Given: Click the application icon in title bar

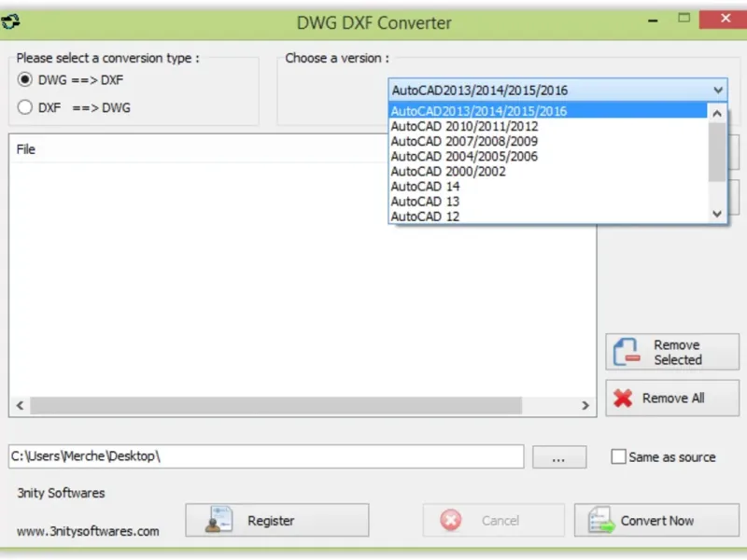Looking at the screenshot, I should pos(10,21).
